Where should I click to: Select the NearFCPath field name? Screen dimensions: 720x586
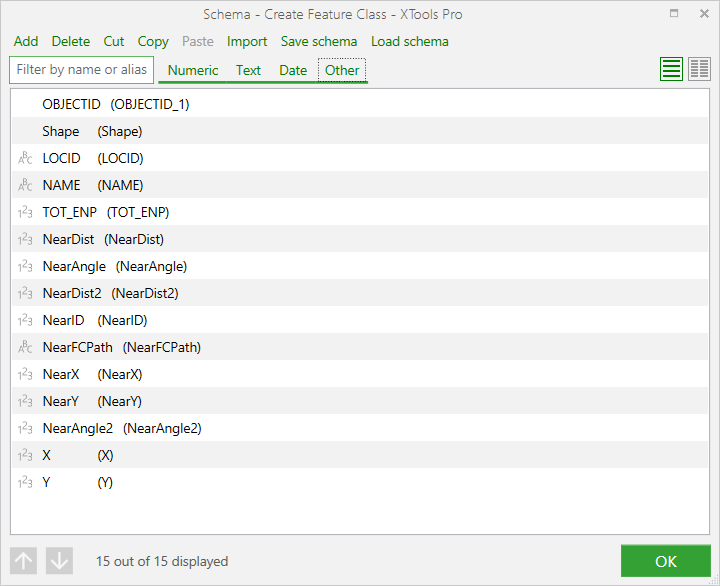pos(78,347)
